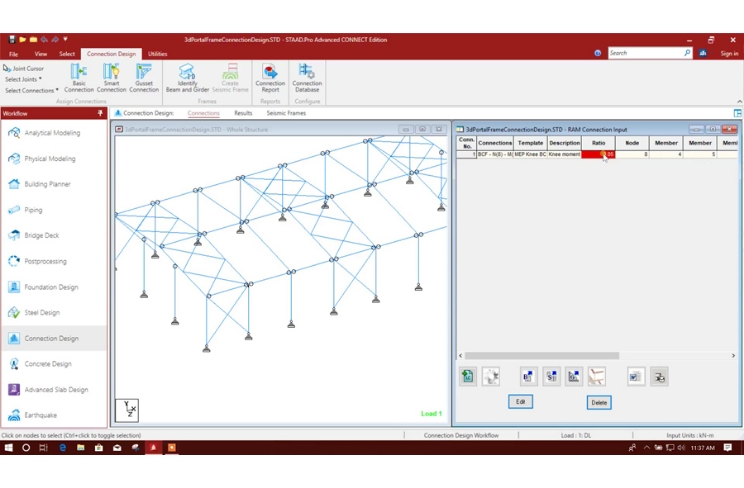Select Connection Design workflow item
The height and width of the screenshot is (488, 744).
pos(54,338)
